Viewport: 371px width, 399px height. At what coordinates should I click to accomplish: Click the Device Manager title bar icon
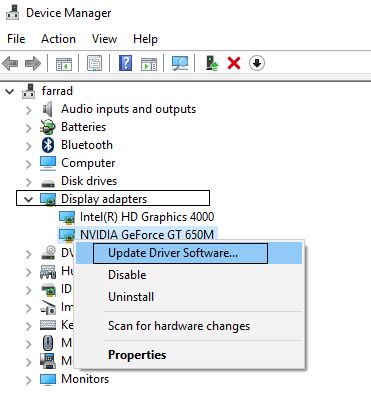click(x=13, y=13)
